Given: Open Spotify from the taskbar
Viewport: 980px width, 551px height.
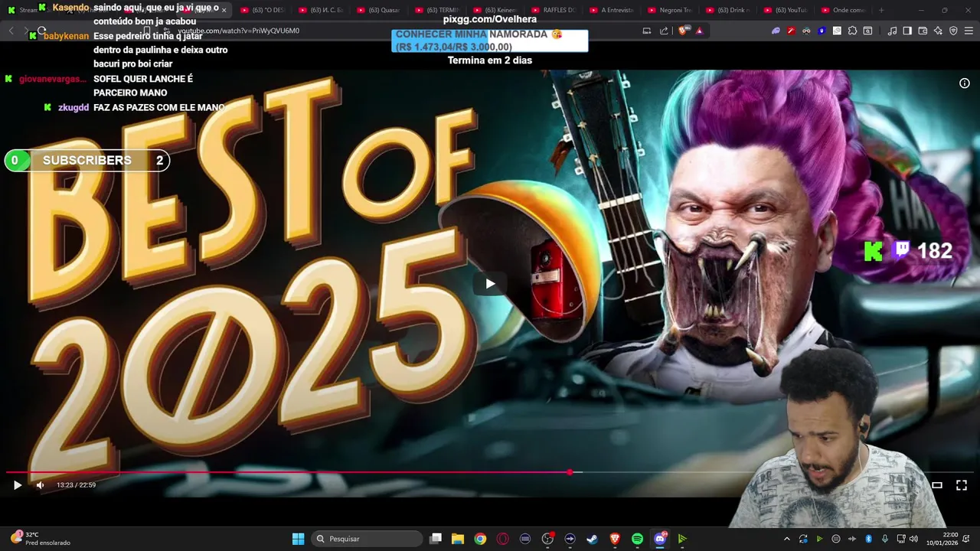Looking at the screenshot, I should 637,539.
